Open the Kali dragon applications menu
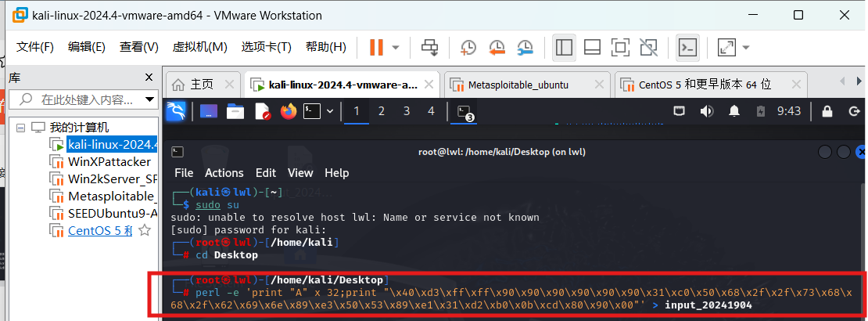Screen dimensions: 868x321 tap(177, 111)
